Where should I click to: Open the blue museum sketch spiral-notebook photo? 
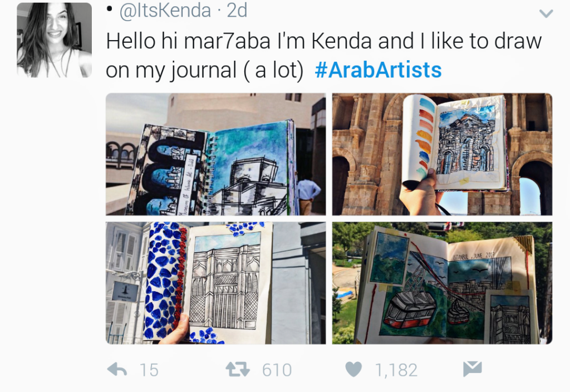(215, 154)
